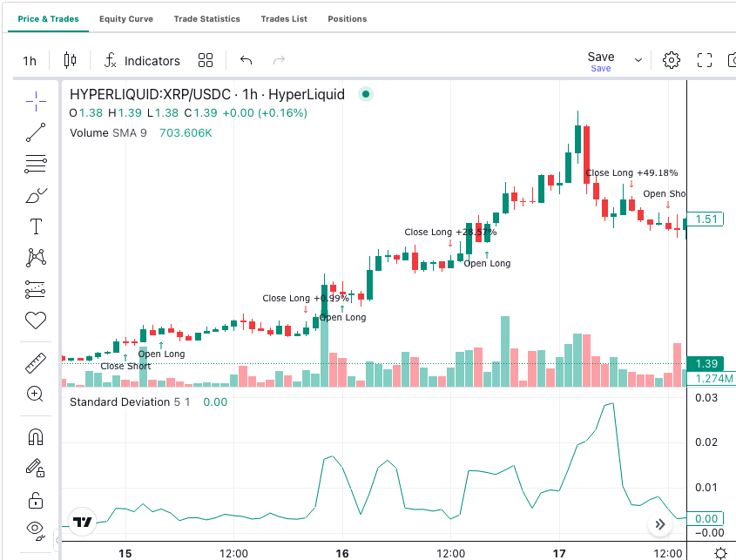The height and width of the screenshot is (560, 736).
Task: Click the 1.39 current price label
Action: (706, 364)
